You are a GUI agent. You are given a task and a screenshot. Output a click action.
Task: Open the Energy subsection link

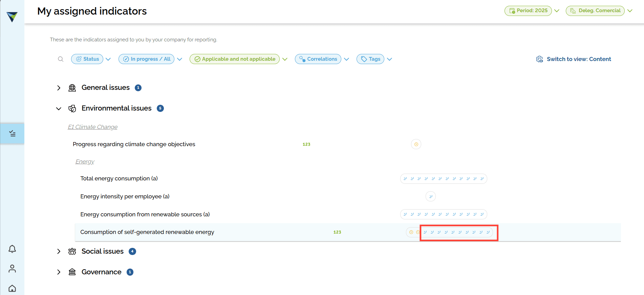click(x=85, y=161)
